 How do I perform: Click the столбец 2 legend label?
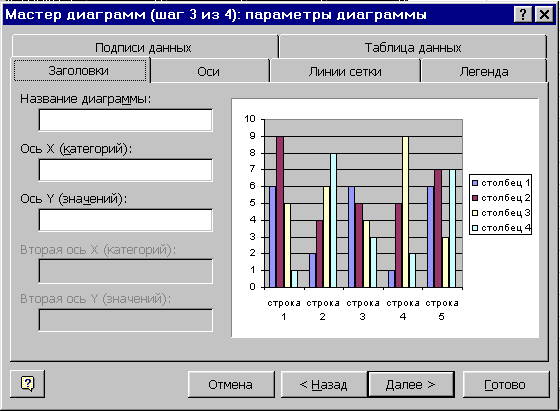tap(506, 198)
